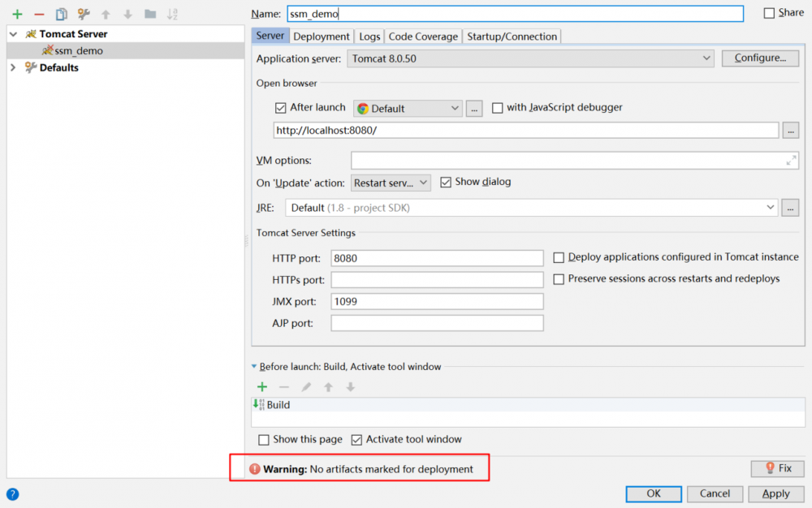Viewport: 812px width, 508px height.
Task: Switch to the Deployment tab
Action: point(321,37)
